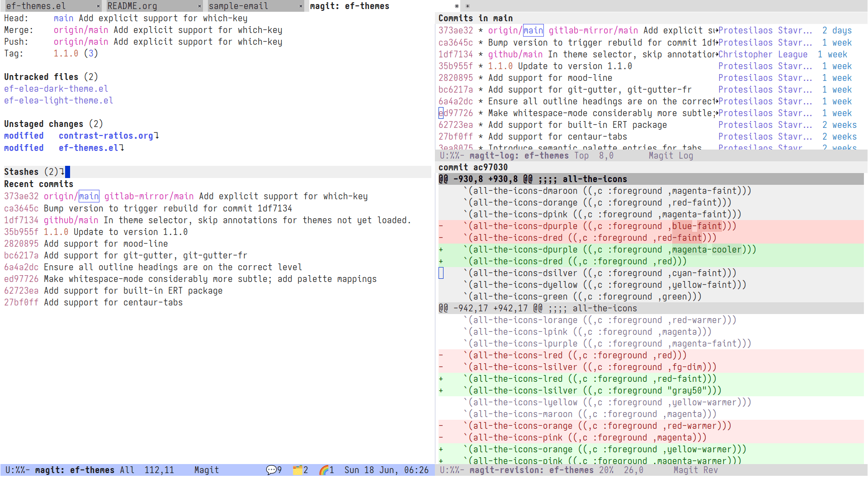This screenshot has height=488, width=868.
Task: Click removed line all-the-icons-dpurple blue-faint
Action: pyautogui.click(x=651, y=226)
